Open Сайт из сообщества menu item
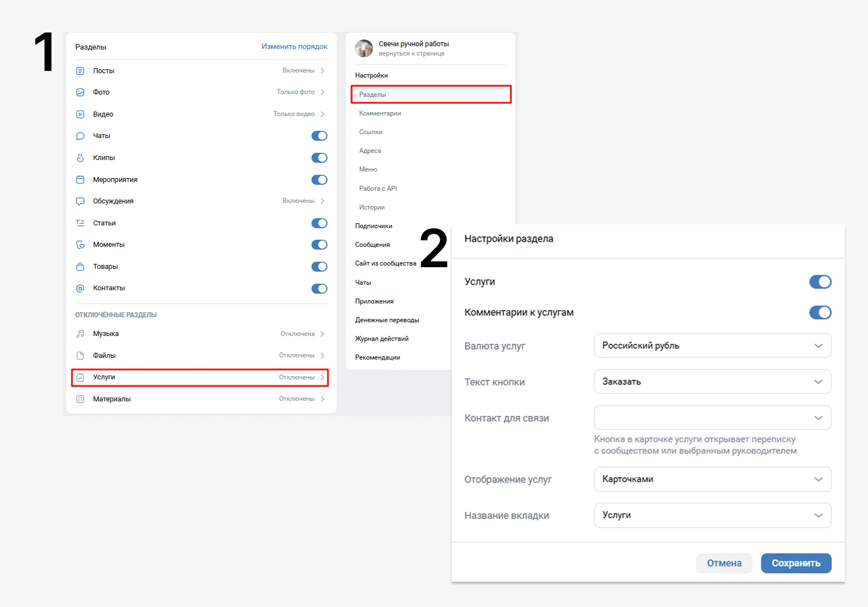This screenshot has width=868, height=607. pyautogui.click(x=386, y=263)
